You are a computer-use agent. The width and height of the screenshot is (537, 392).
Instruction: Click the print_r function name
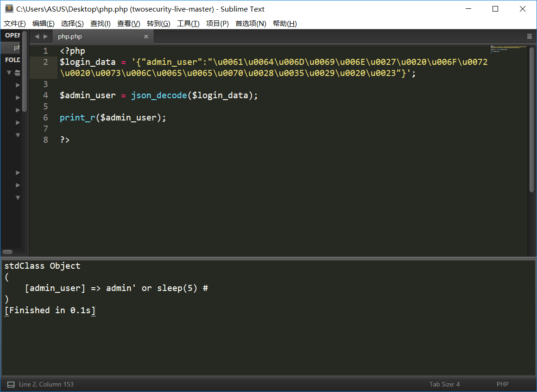tap(77, 118)
